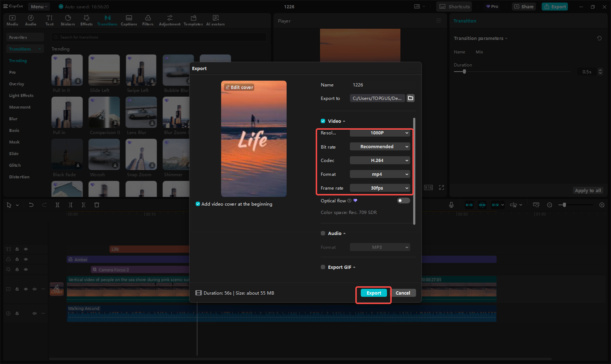This screenshot has width=611, height=364.
Task: Click the transition Duration slider handle
Action: point(464,72)
